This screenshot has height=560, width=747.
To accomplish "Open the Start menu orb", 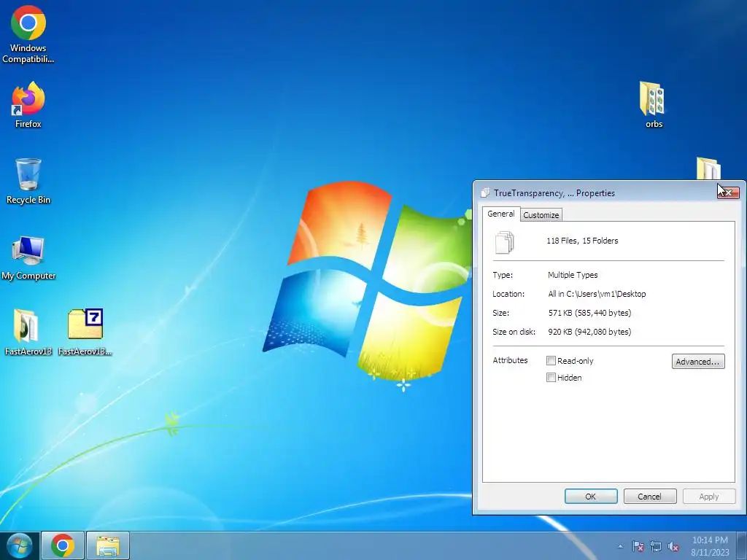I will 20,545.
